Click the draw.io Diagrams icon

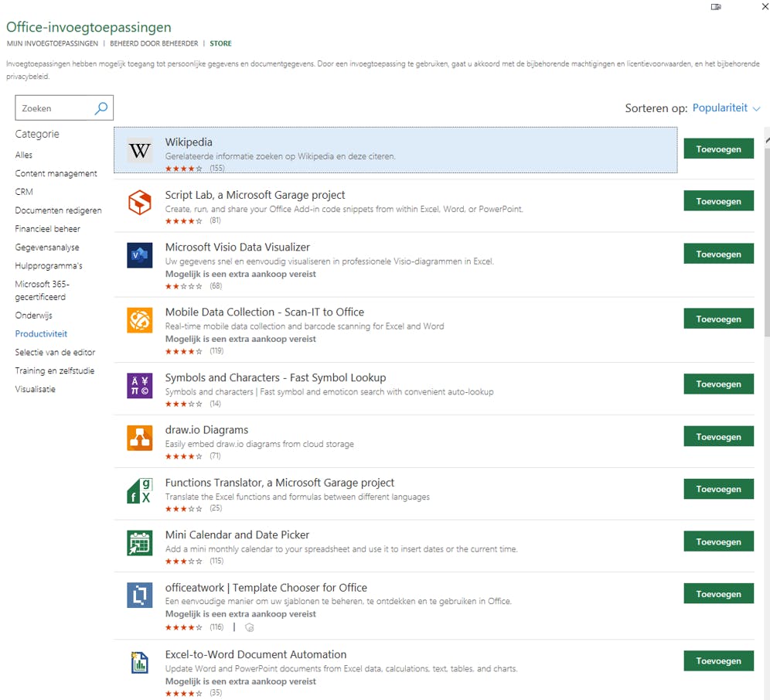(139, 438)
